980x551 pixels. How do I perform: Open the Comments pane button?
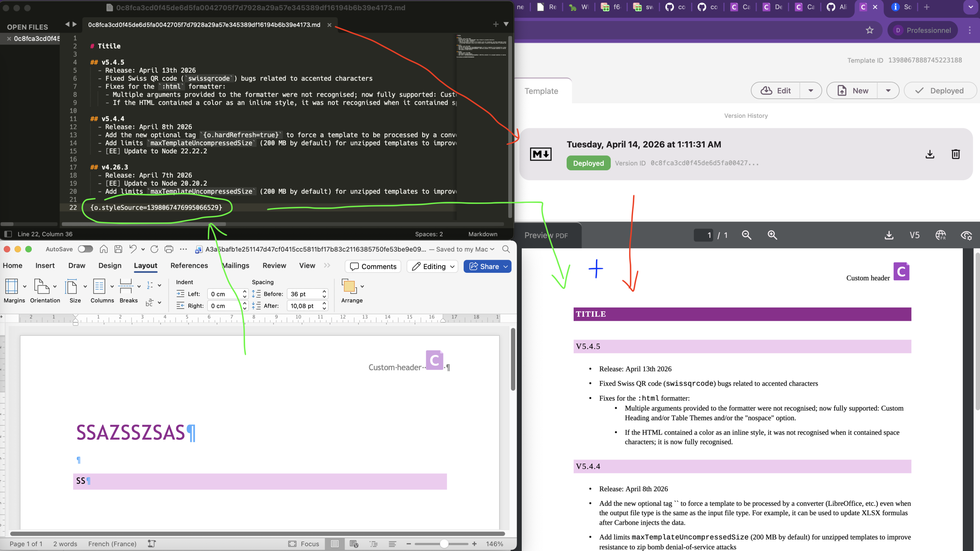pyautogui.click(x=373, y=266)
